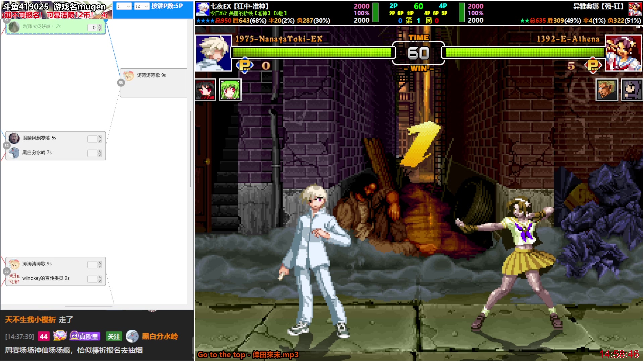Click dolphin avatar in chat message
This screenshot has height=362, width=644.
(x=132, y=336)
